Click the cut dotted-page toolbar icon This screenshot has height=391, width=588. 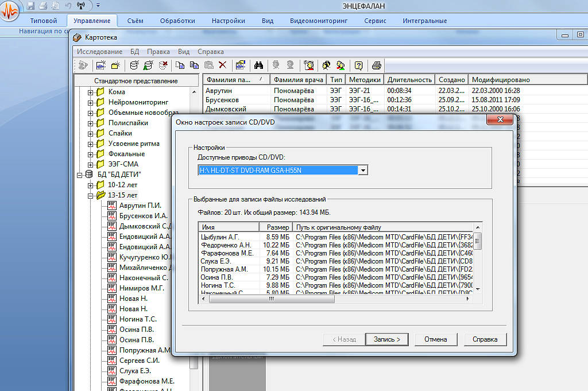click(x=180, y=65)
